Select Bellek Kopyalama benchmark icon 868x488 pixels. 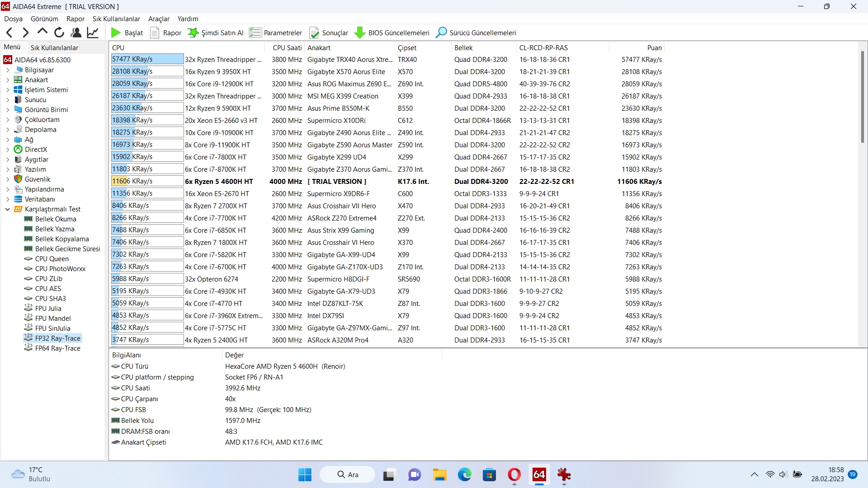click(28, 239)
